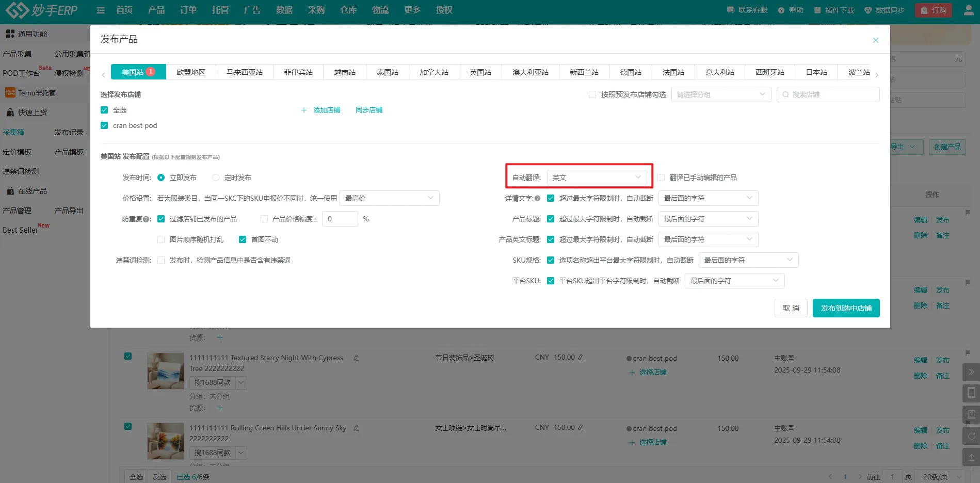980x483 pixels.
Task: Click the plus icon beside 添加店铺
Action: [304, 110]
